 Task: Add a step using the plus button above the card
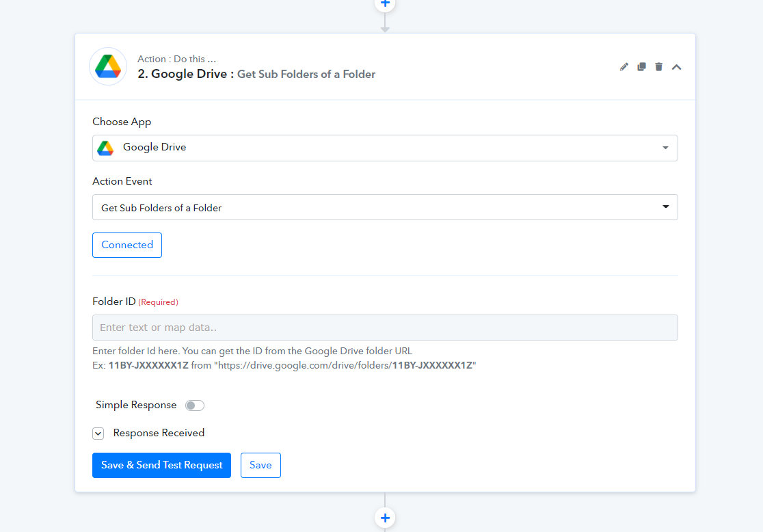coord(385,4)
